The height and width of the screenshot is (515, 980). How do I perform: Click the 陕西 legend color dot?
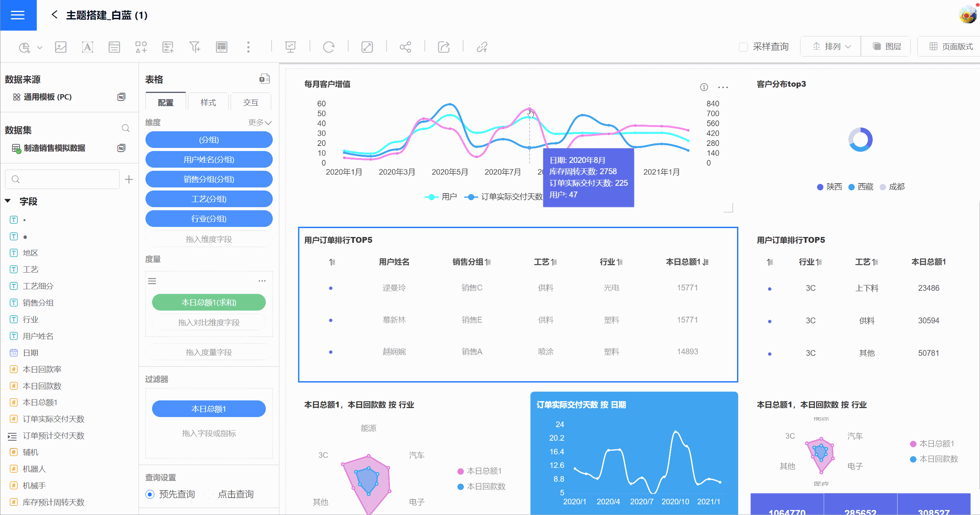[x=820, y=187]
